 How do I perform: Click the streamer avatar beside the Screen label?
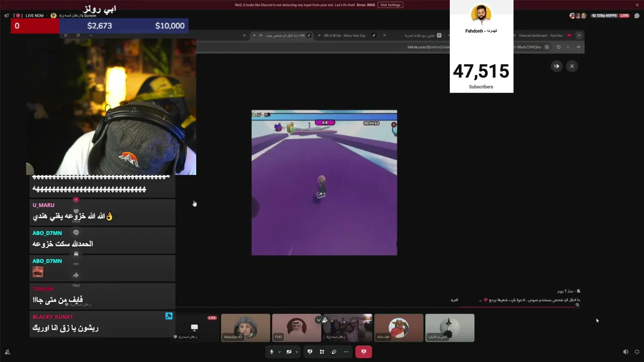(x=54, y=16)
